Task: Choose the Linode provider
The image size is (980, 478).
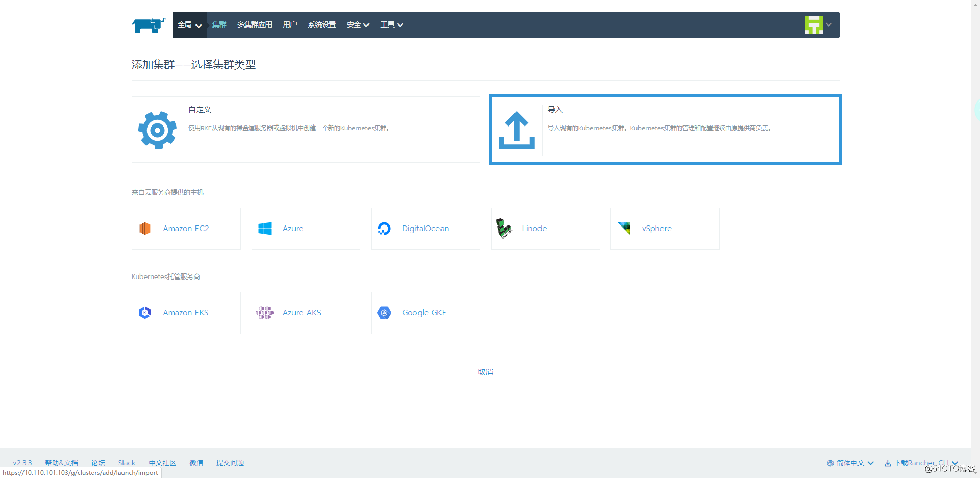Action: point(546,229)
